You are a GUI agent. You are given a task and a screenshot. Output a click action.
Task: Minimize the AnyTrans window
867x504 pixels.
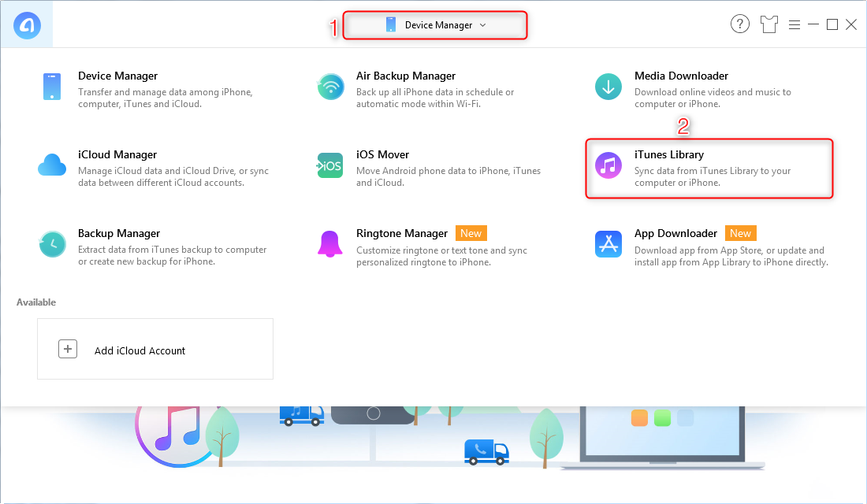813,25
